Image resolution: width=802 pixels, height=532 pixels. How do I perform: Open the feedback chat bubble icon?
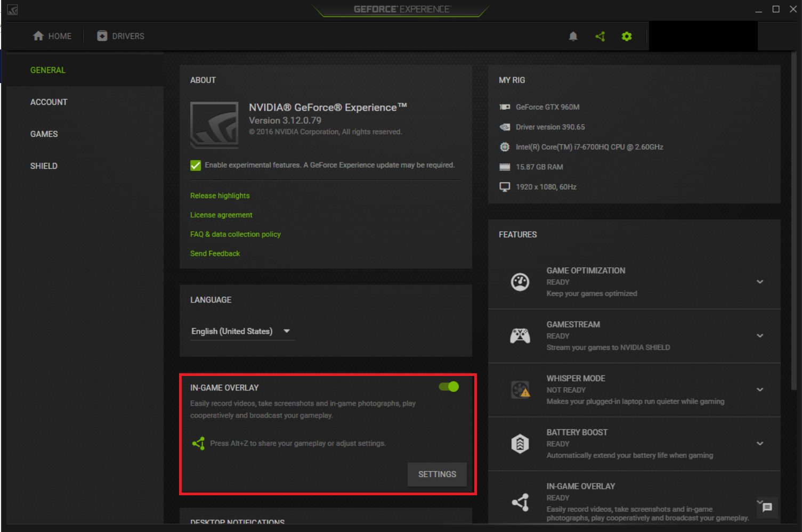pos(767,508)
